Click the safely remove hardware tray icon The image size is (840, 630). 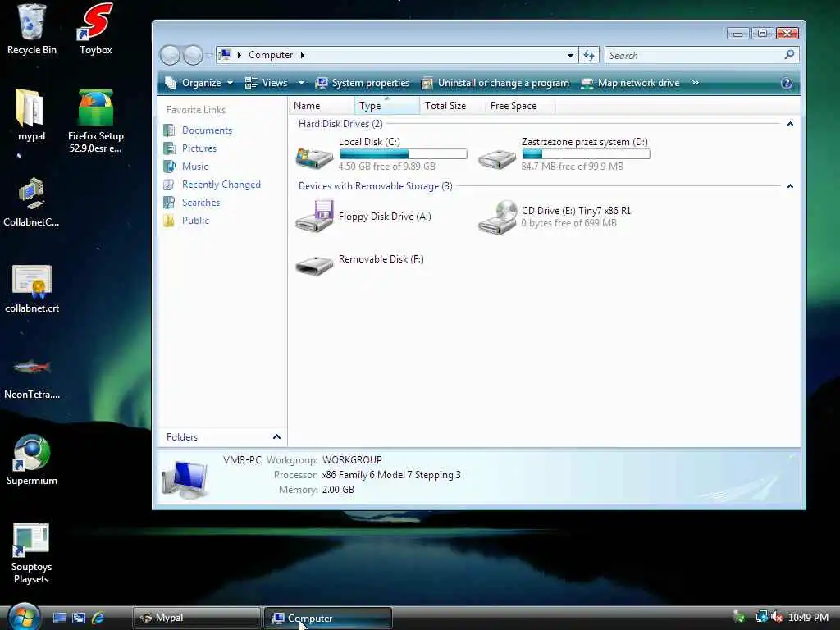tap(739, 617)
